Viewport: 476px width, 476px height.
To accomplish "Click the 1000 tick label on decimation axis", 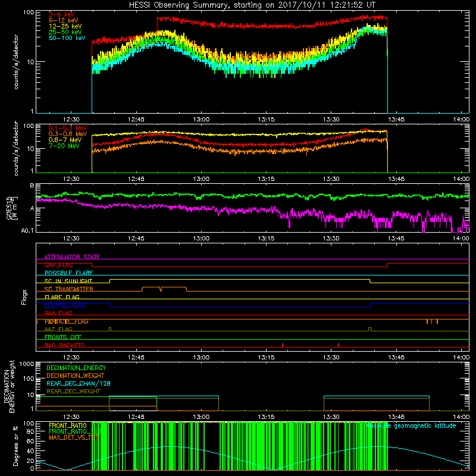I will pos(27,364).
